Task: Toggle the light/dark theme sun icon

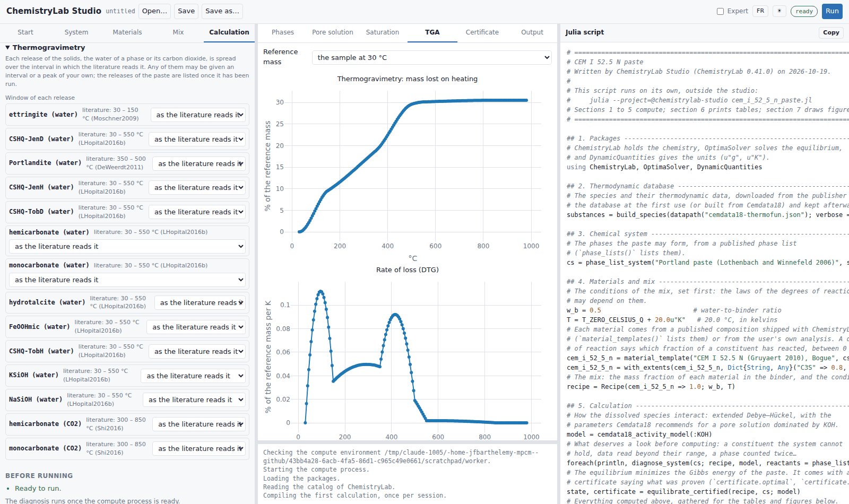Action: (x=779, y=11)
